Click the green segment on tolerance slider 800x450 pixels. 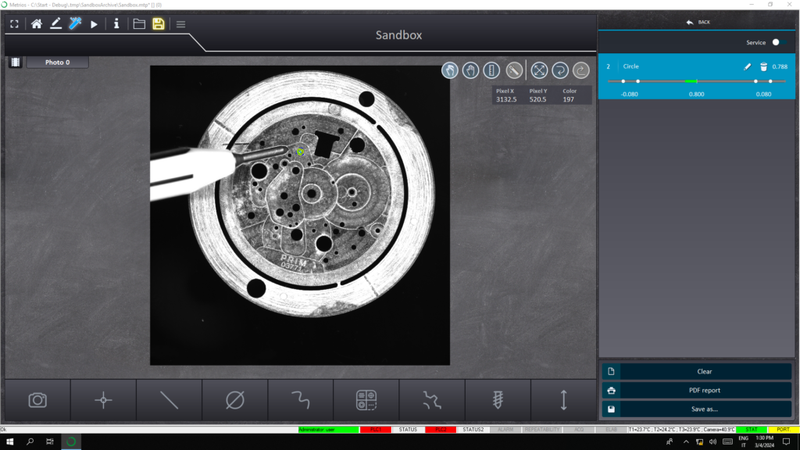click(691, 81)
